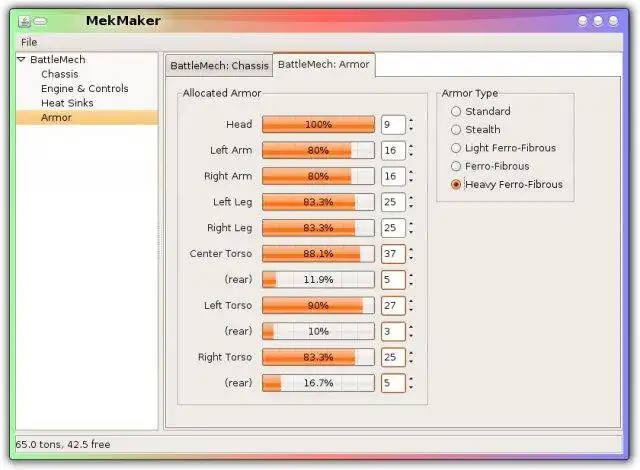Screen dimensions: 640x470
Task: Click the Center Torso 88.1% bar
Action: click(318, 254)
